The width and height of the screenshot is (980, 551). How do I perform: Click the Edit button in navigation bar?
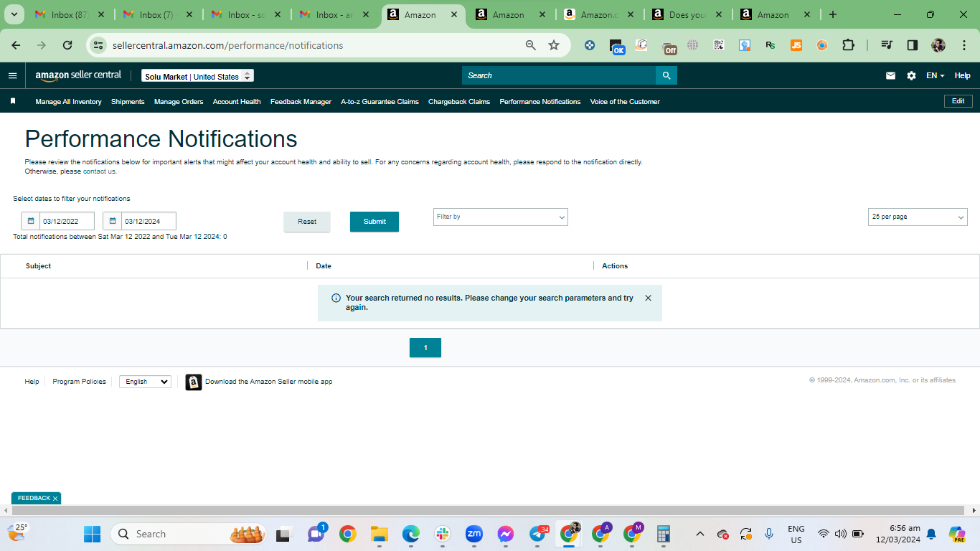click(x=958, y=101)
